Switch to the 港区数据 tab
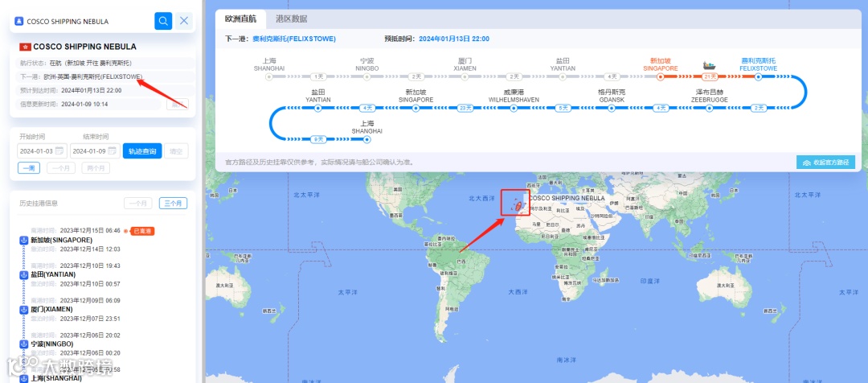 point(292,19)
